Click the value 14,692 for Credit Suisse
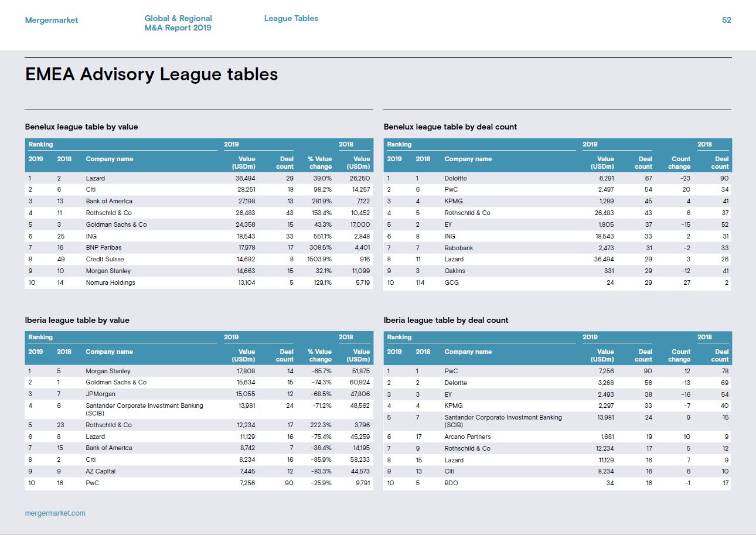Viewport: 756px width, 535px height. pyautogui.click(x=246, y=259)
